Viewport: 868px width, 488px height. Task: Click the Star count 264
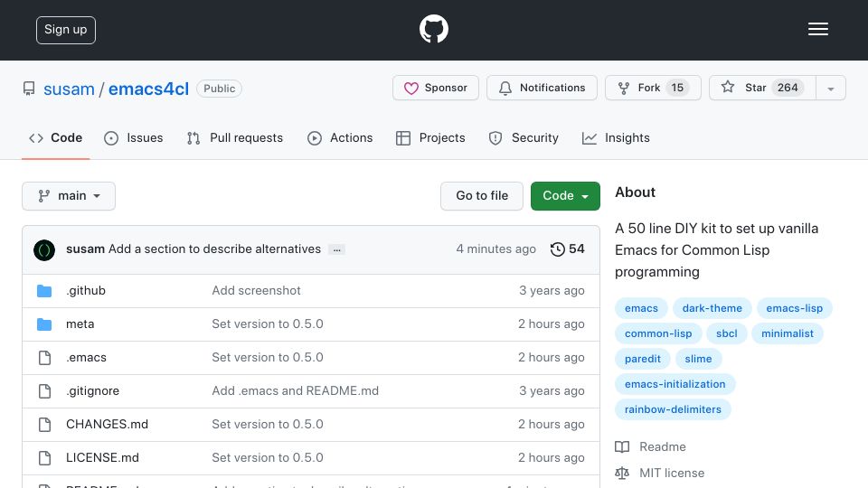click(788, 88)
